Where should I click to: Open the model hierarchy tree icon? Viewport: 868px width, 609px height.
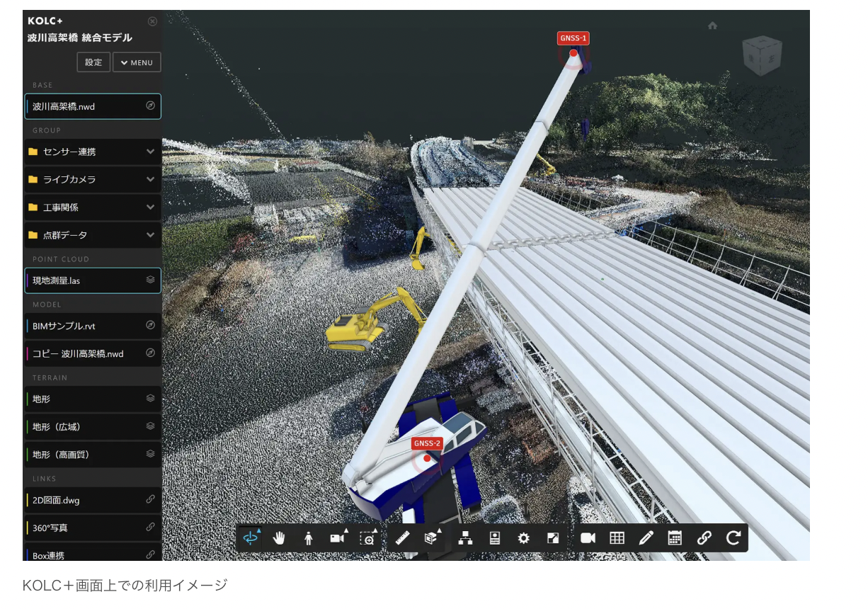coord(465,538)
